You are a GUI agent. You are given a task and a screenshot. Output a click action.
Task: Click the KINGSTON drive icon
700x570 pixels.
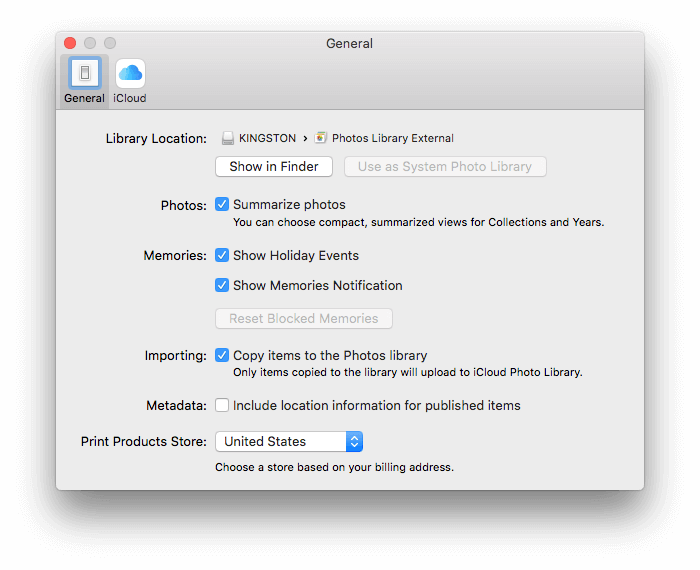click(x=227, y=138)
